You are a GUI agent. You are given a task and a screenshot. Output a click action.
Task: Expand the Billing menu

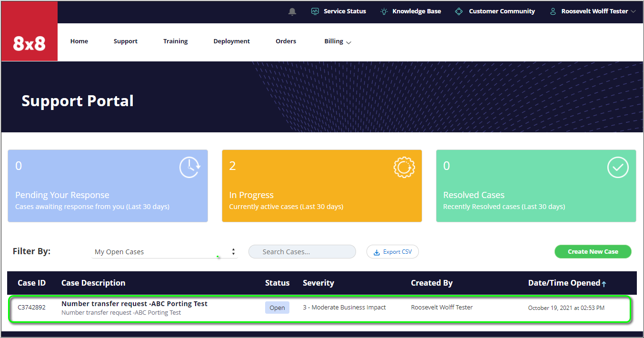coord(338,41)
